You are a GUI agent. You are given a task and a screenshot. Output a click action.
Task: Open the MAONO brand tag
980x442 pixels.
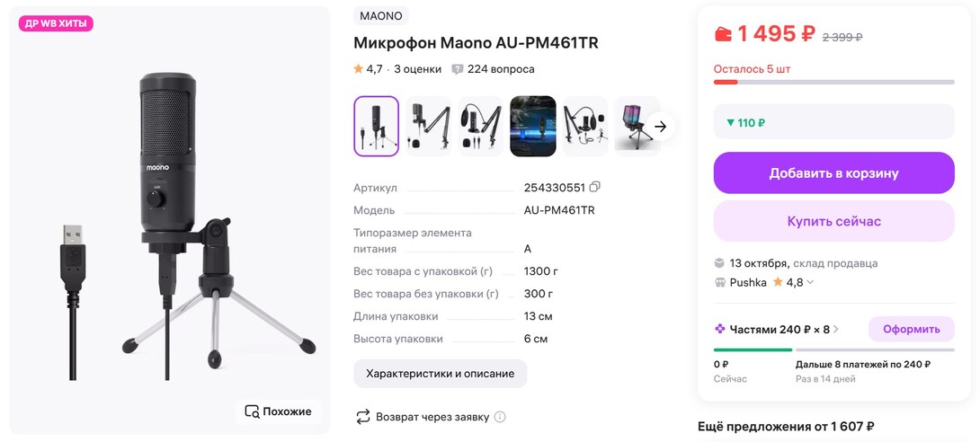tap(381, 16)
